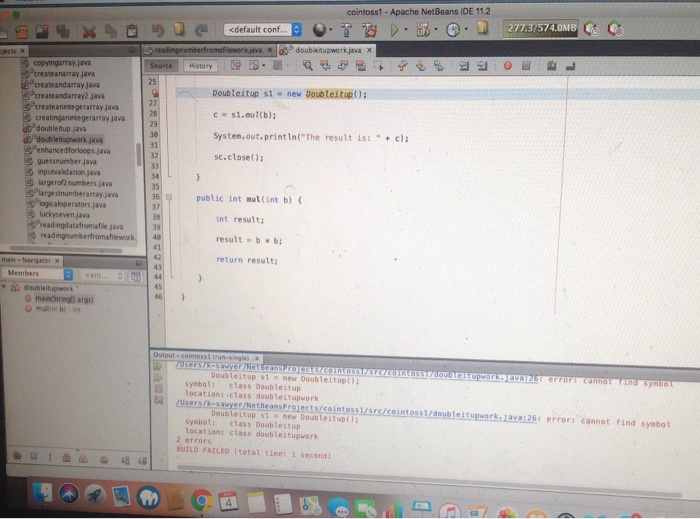Click Find Next Occurrence icon

click(x=343, y=66)
